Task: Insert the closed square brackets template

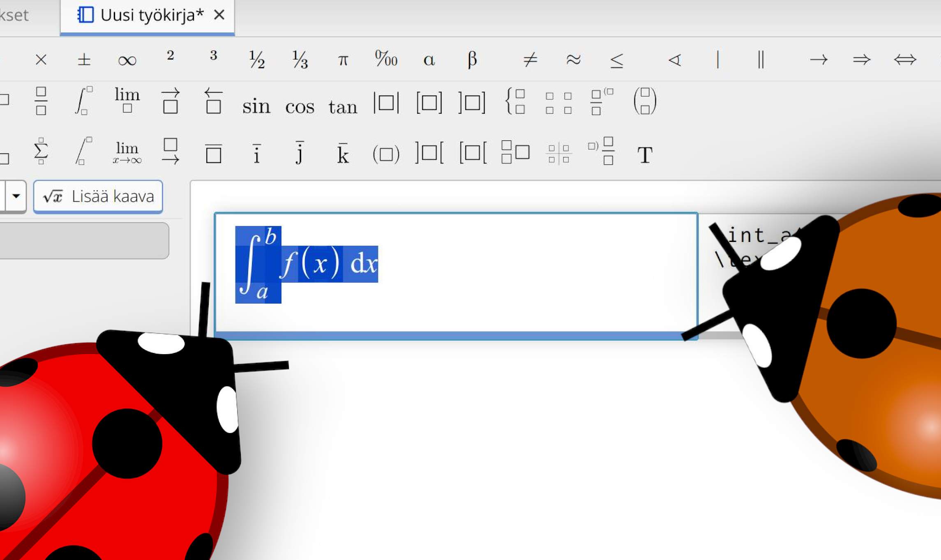Action: [429, 102]
